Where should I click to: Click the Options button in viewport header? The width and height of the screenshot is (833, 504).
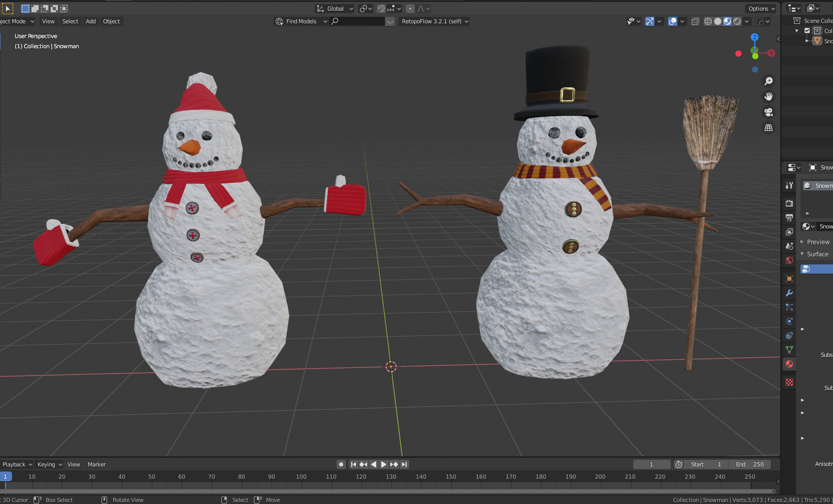pos(760,9)
